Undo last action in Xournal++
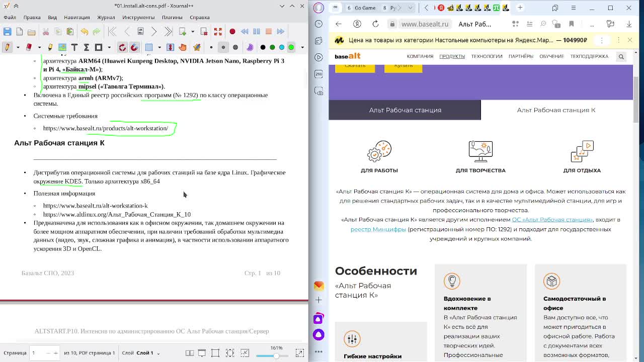Viewport: 644px width, 362px height. (x=84, y=32)
